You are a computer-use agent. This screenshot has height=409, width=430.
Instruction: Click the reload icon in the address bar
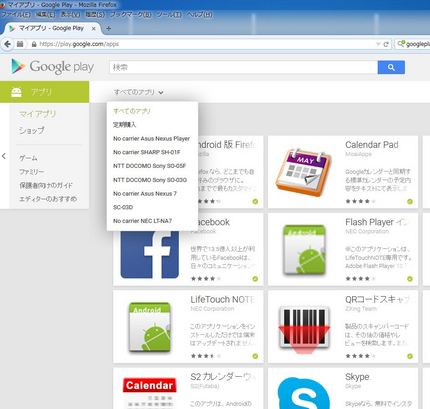tap(386, 44)
